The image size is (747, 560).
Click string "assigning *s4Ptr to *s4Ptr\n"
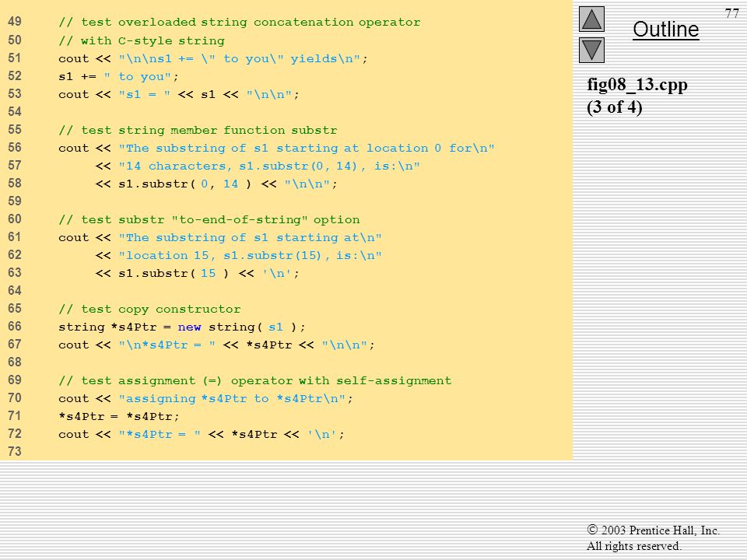click(232, 398)
